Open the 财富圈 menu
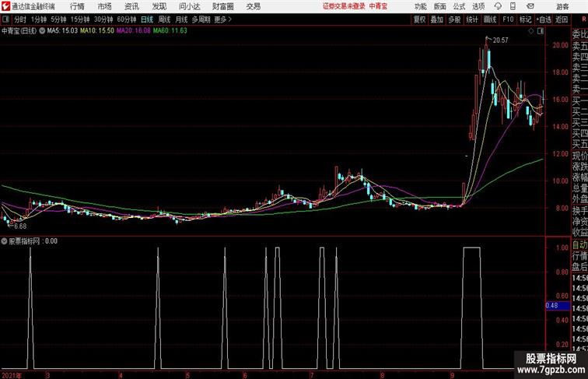Viewport: 588px width, 379px height. pyautogui.click(x=223, y=6)
